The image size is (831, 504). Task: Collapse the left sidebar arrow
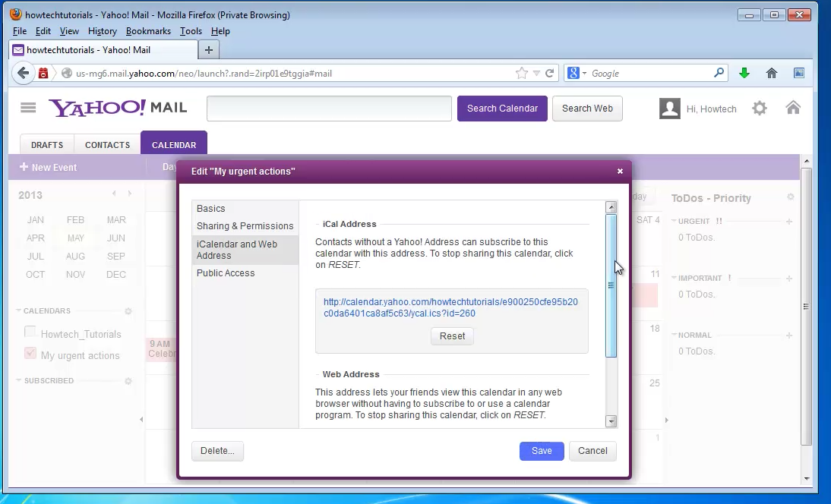(x=141, y=419)
